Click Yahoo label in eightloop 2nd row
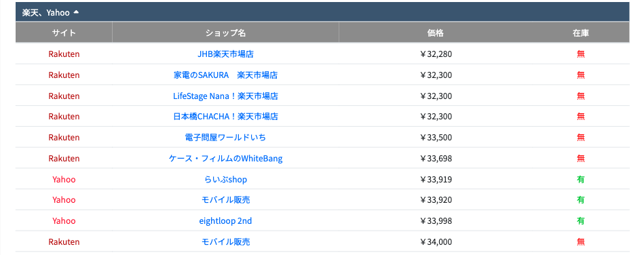The width and height of the screenshot is (644, 255). click(x=64, y=221)
